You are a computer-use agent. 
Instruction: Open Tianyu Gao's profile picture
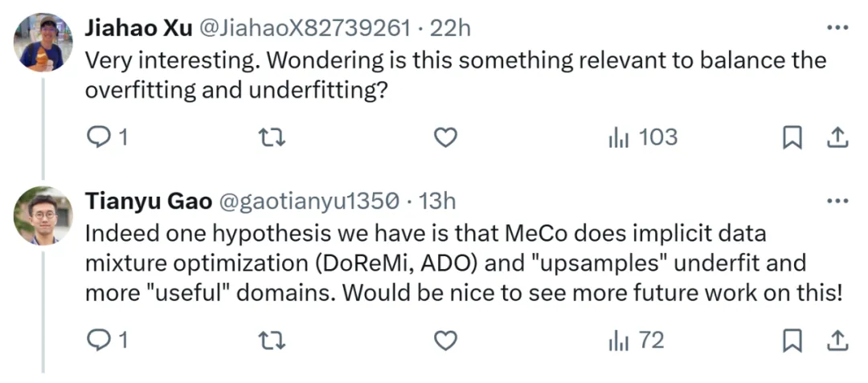point(43,215)
